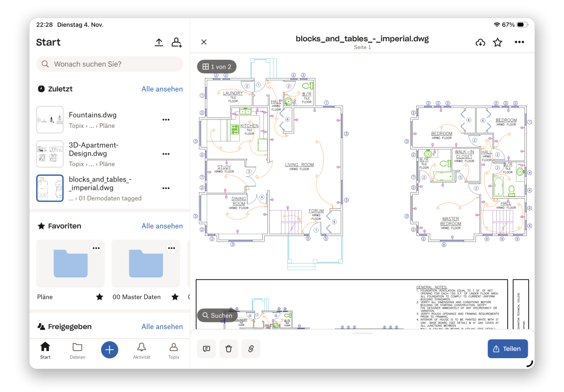Viewport: 564px width, 392px height.
Task: Tap the '3D-Apartment-Design.dwg' file name
Action: (94, 149)
